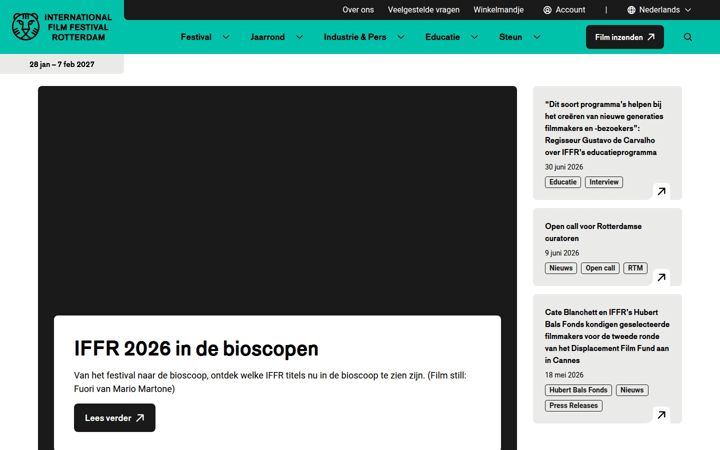Select the Nieuws tag on curatoren card
Screen dimensions: 720x450
561,268
